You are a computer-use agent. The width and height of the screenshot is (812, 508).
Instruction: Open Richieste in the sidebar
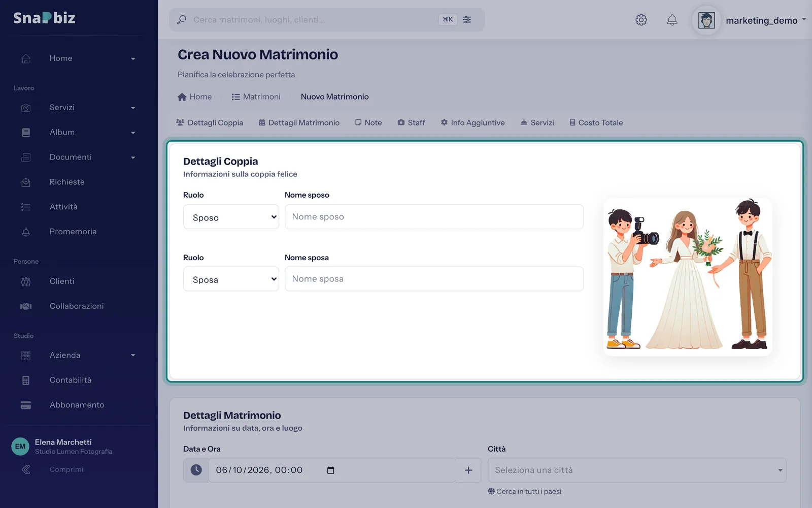point(67,182)
